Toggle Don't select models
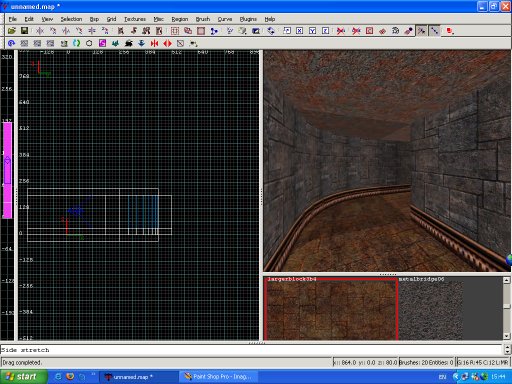Image resolution: width=512 pixels, height=384 pixels. tap(356, 31)
